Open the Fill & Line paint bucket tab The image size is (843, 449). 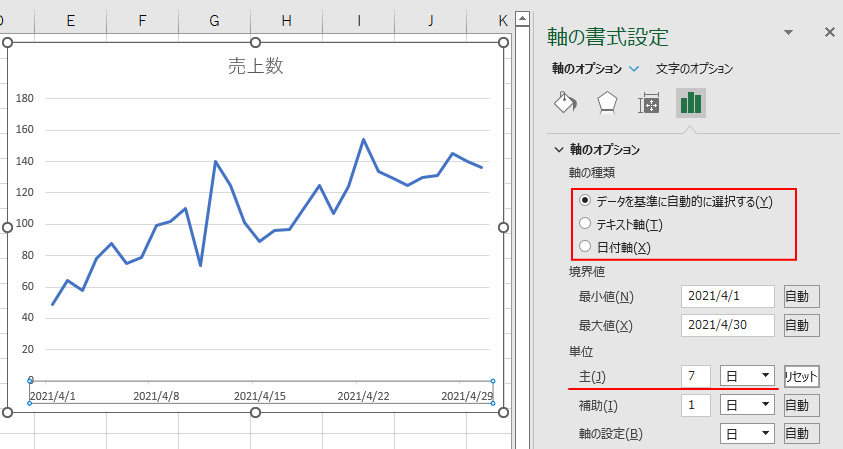[565, 103]
